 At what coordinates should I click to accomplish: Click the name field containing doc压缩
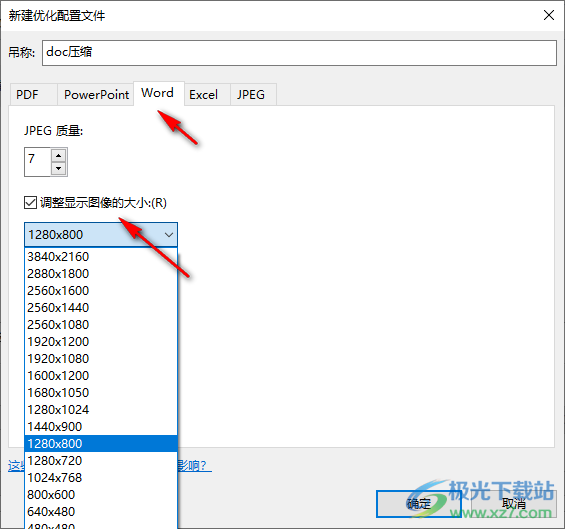(299, 53)
